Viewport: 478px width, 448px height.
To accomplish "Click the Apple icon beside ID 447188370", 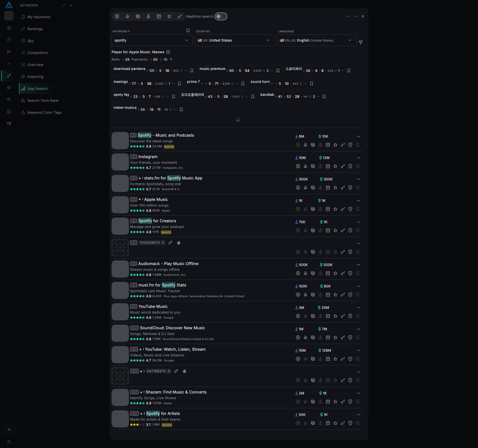I will coord(184,371).
